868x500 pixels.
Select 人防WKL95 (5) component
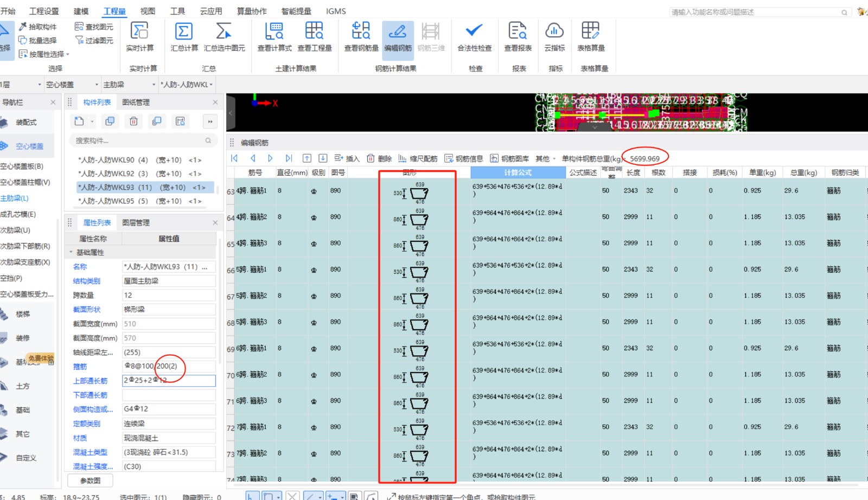(140, 201)
